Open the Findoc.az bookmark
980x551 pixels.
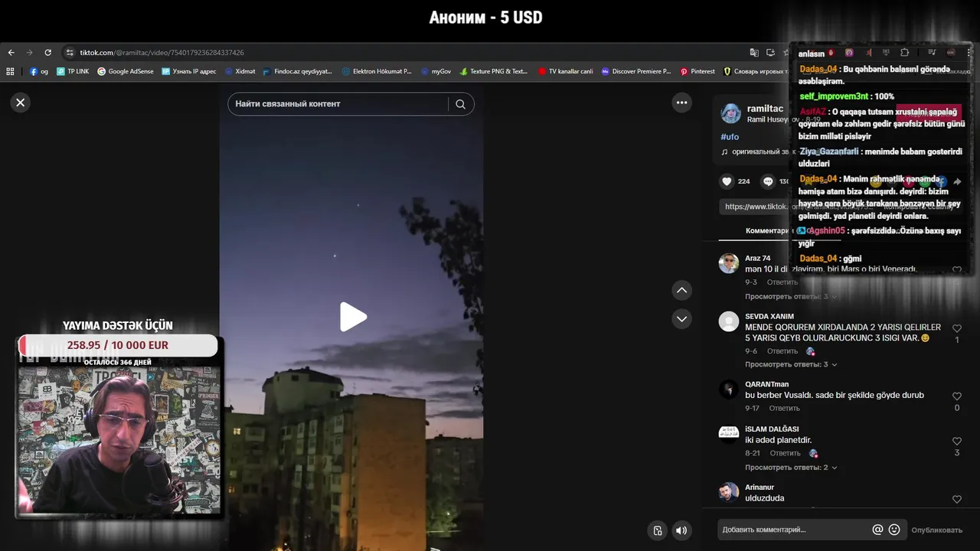tap(298, 71)
